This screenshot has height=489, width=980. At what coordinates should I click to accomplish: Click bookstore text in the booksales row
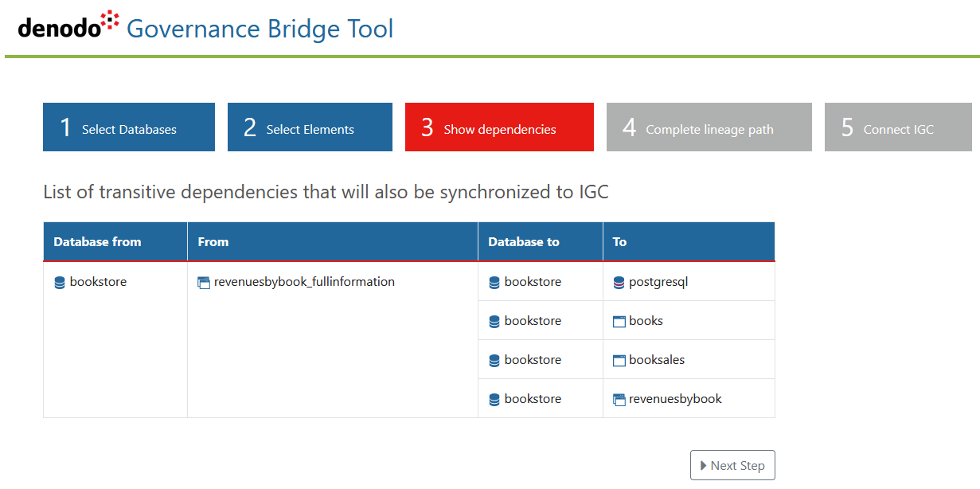click(x=533, y=360)
